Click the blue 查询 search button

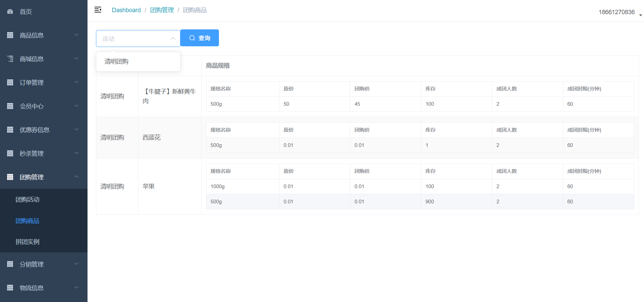click(x=200, y=38)
